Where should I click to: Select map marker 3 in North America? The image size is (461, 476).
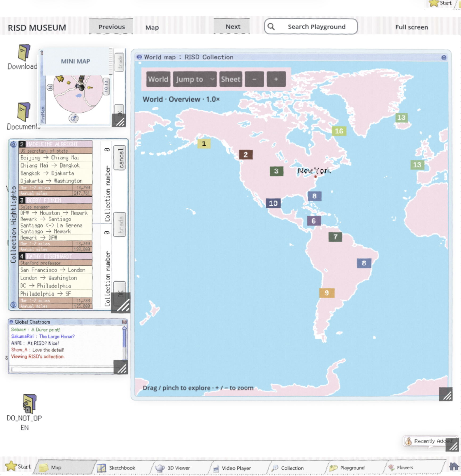[x=276, y=171]
